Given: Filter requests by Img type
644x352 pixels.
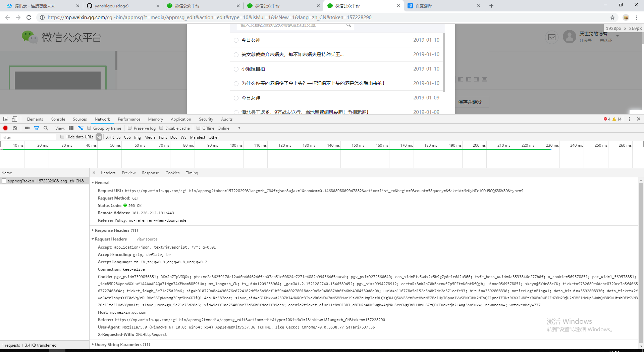Looking at the screenshot, I should (x=138, y=137).
